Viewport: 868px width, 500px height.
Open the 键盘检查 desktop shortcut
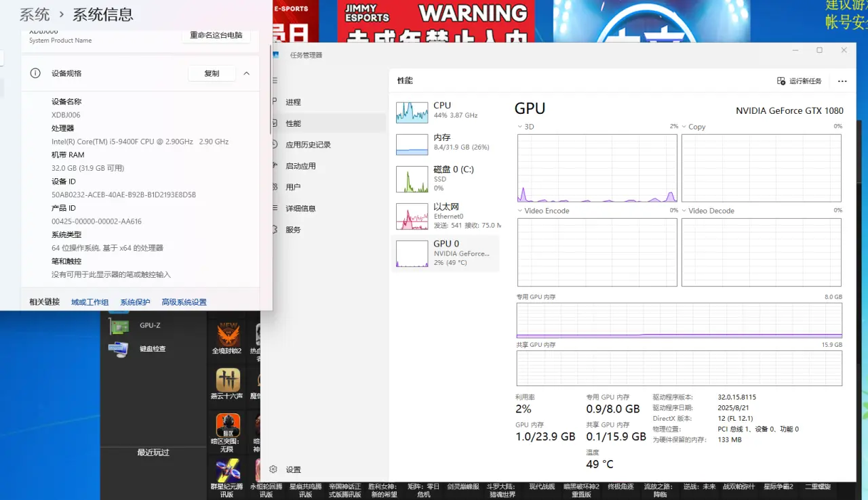pyautogui.click(x=119, y=349)
